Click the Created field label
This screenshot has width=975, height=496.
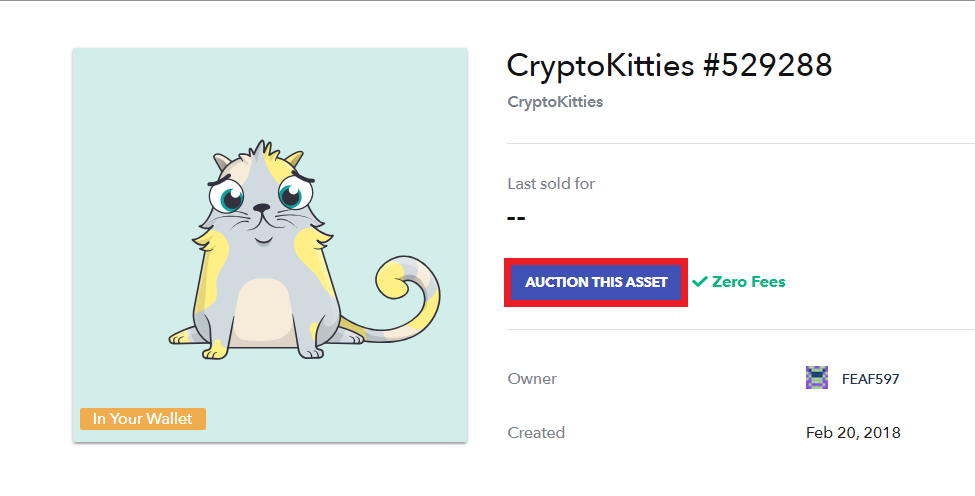536,433
